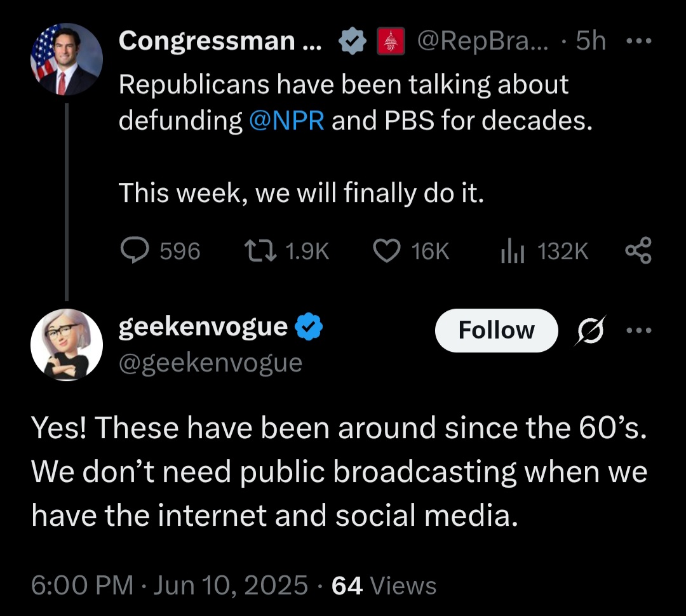This screenshot has width=686, height=616.
Task: Follow the geekenvogue account
Action: coord(496,330)
